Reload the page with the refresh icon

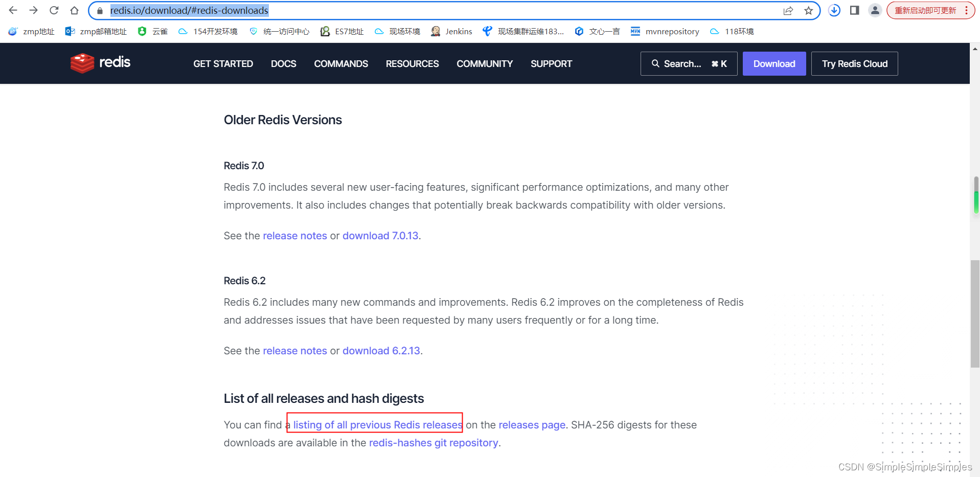54,10
